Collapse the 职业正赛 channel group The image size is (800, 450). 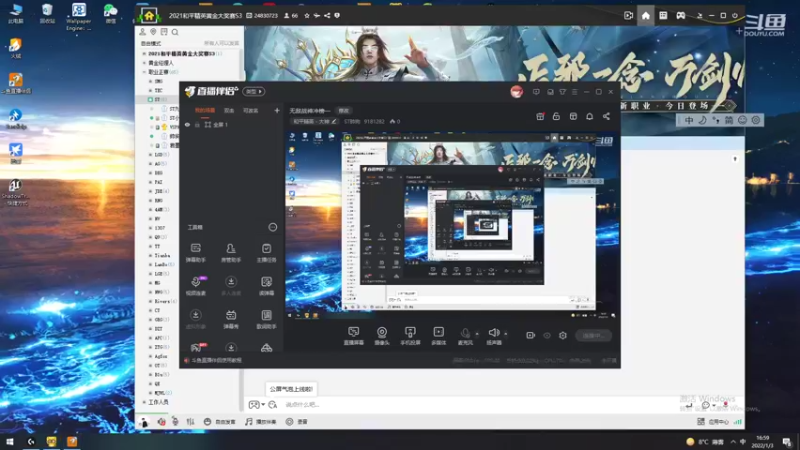[144, 72]
